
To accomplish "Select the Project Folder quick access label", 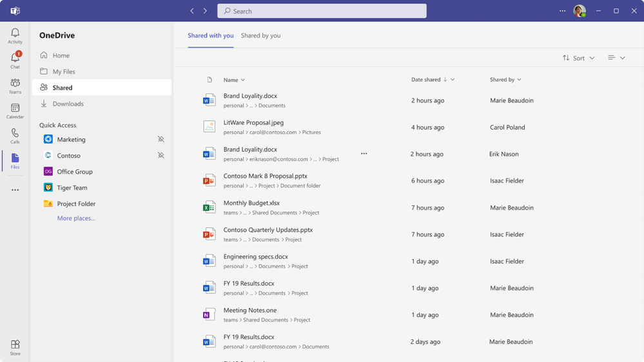I will [77, 204].
